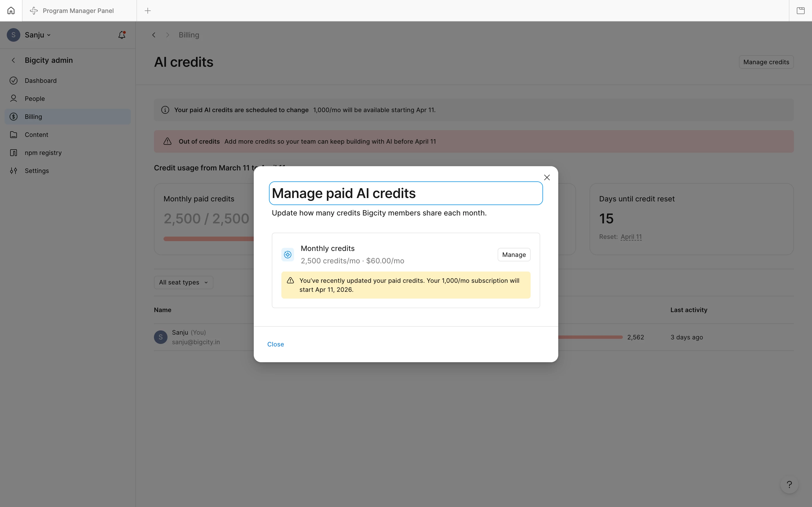Click the Dashboard checkmark icon

[x=14, y=81]
